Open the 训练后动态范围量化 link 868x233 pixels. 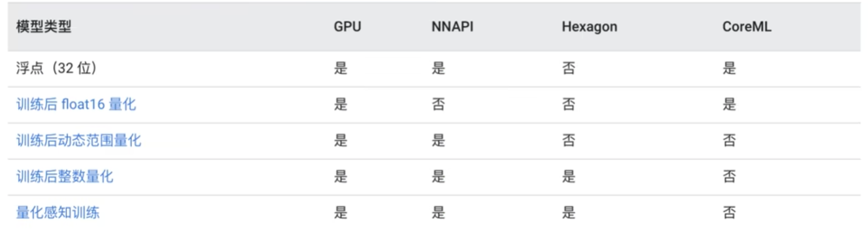78,140
